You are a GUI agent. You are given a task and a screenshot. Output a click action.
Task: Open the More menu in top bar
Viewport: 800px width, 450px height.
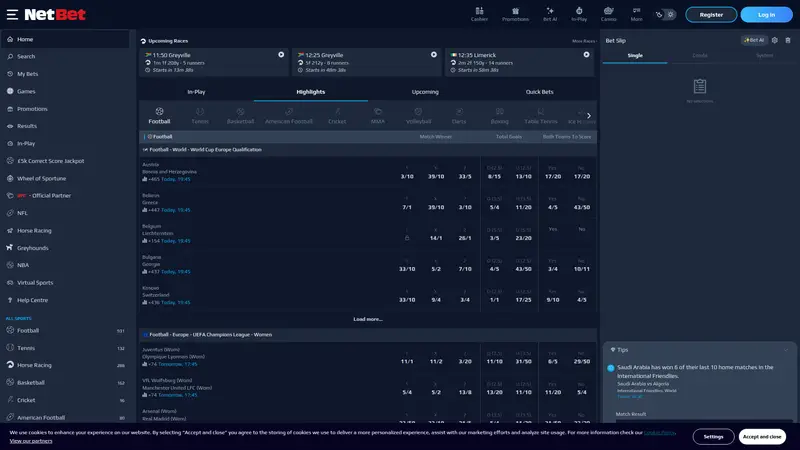tap(636, 14)
